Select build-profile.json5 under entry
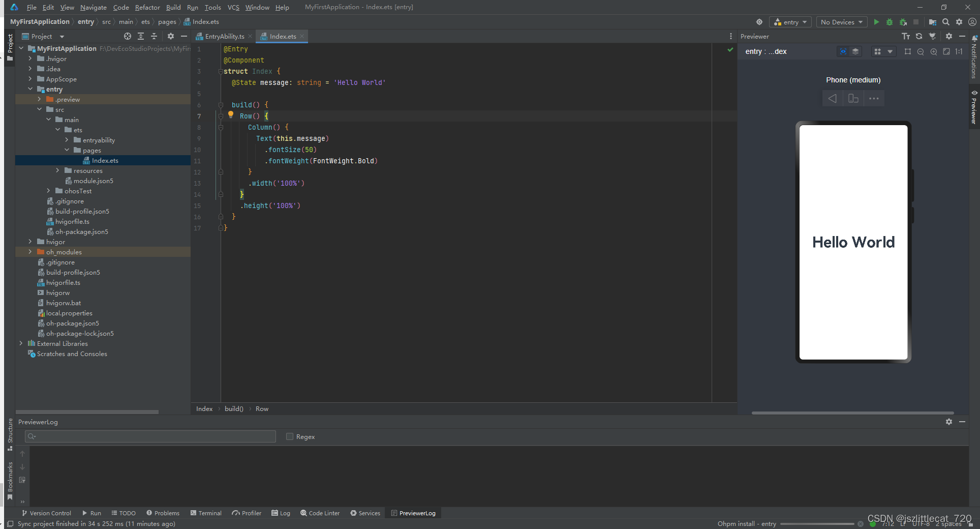The height and width of the screenshot is (529, 980). click(x=82, y=211)
